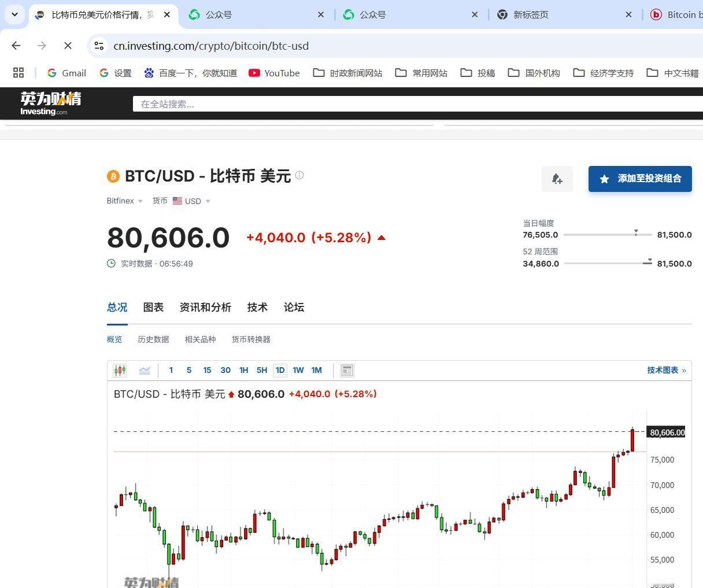
Task: Toggle the chart news panel icon
Action: tap(347, 371)
